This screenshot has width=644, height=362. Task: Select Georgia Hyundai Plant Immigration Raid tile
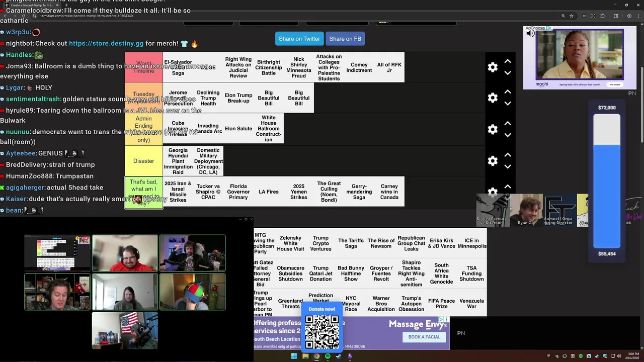point(178,161)
